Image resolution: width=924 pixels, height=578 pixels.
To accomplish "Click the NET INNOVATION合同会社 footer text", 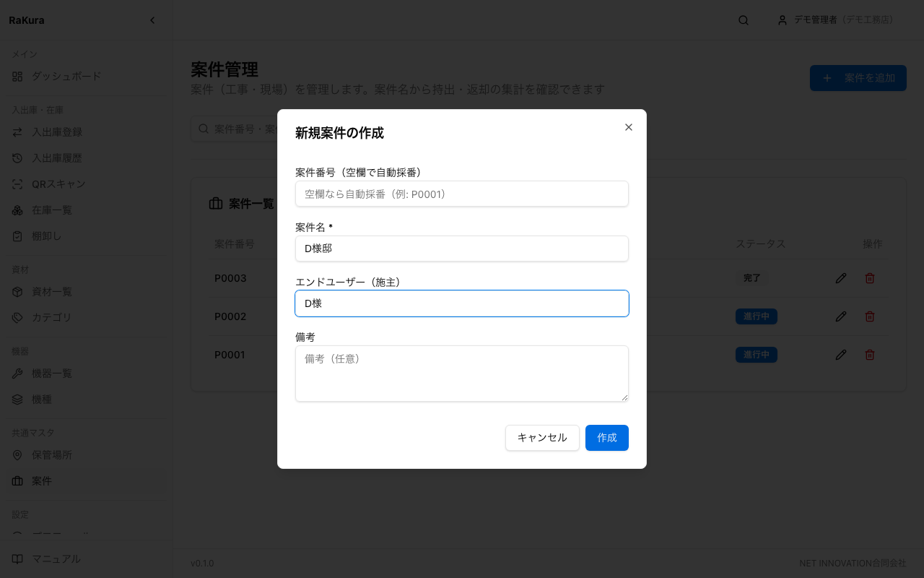I will click(853, 564).
